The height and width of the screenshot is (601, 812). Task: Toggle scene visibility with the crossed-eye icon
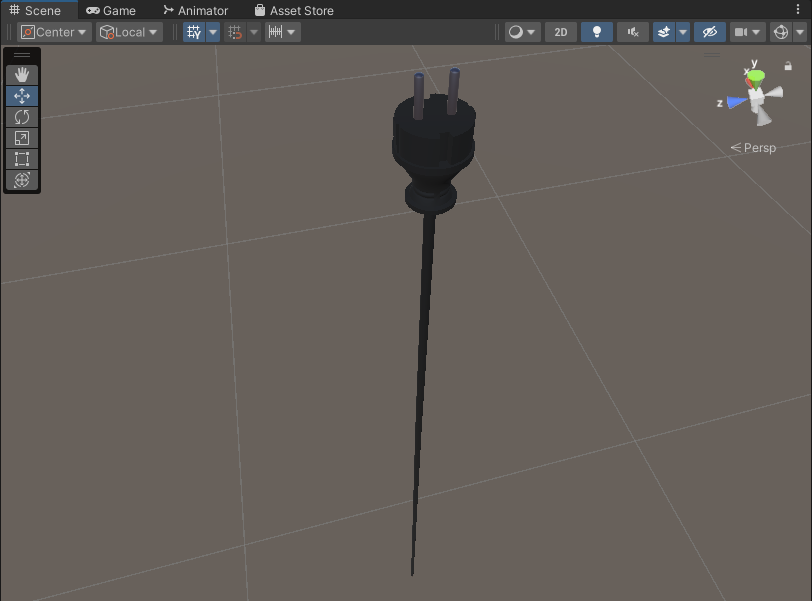[710, 31]
